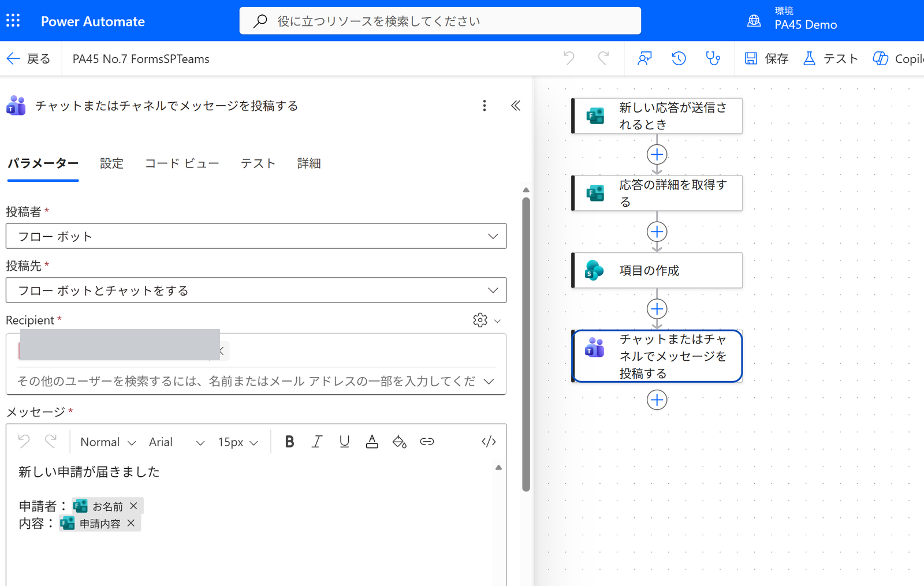Remove the 申請内容 dynamic content token
Viewport: 924px width, 586px height.
click(131, 523)
